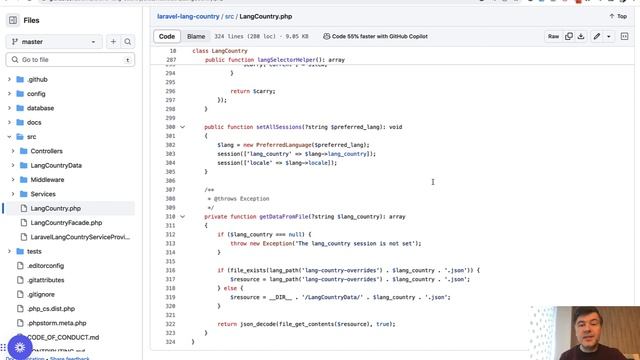This screenshot has height=360, width=640.
Task: Click the add file plus button
Action: pyautogui.click(x=113, y=42)
